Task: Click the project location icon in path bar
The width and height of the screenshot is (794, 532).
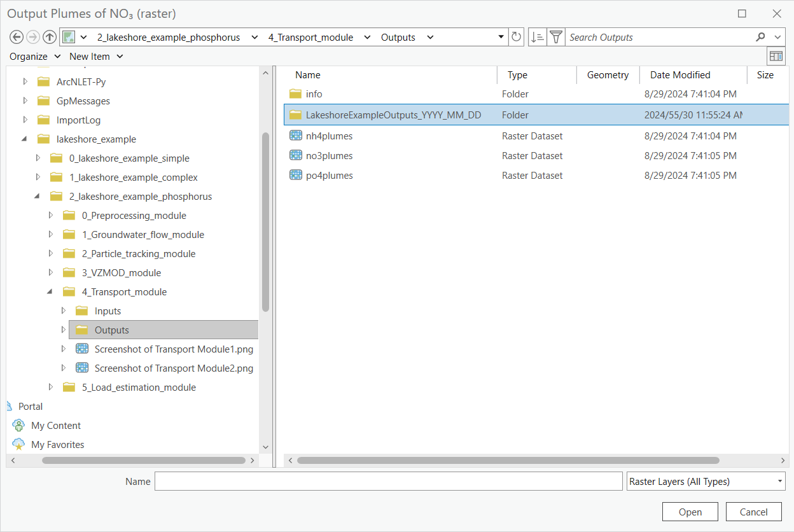Action: click(69, 37)
